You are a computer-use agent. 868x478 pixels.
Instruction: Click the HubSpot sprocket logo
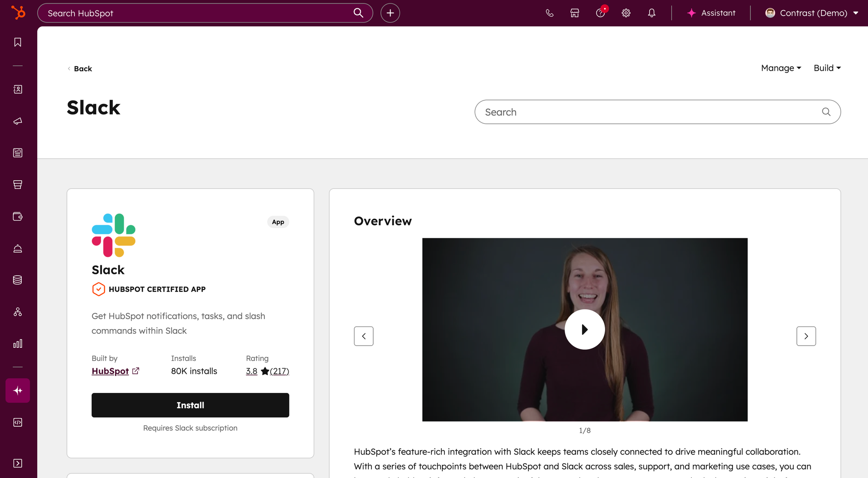[x=18, y=13]
